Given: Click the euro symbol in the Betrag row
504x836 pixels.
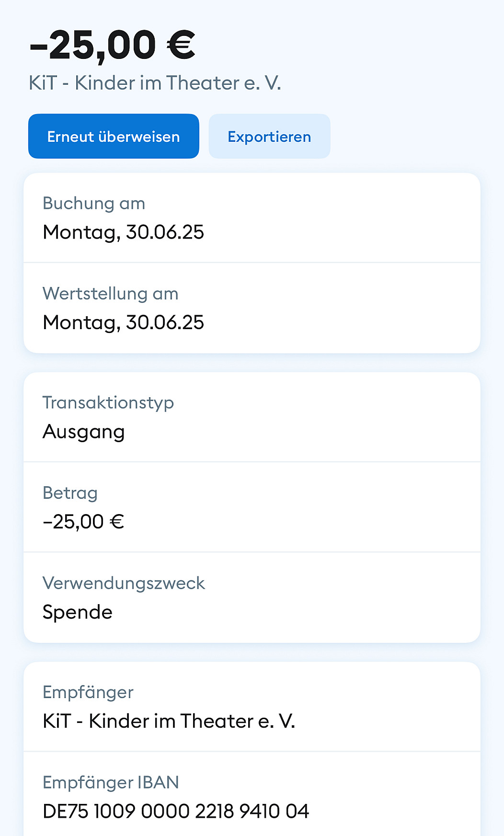Looking at the screenshot, I should [117, 522].
